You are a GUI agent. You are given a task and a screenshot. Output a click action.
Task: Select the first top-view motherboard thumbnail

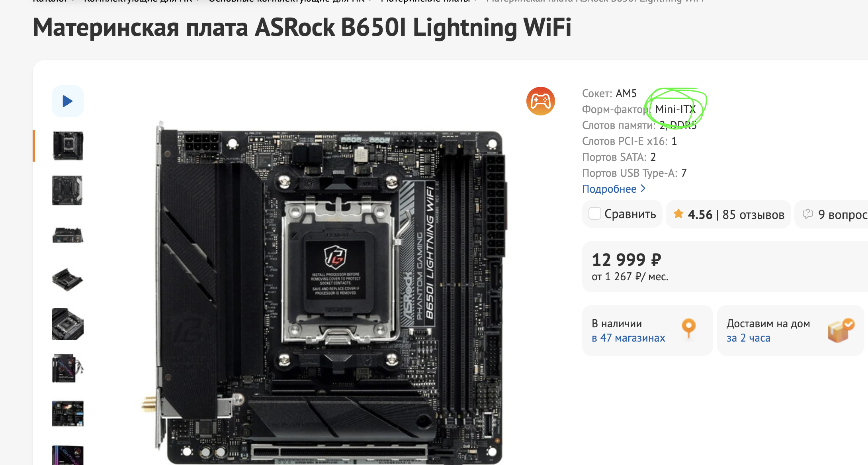pos(68,146)
